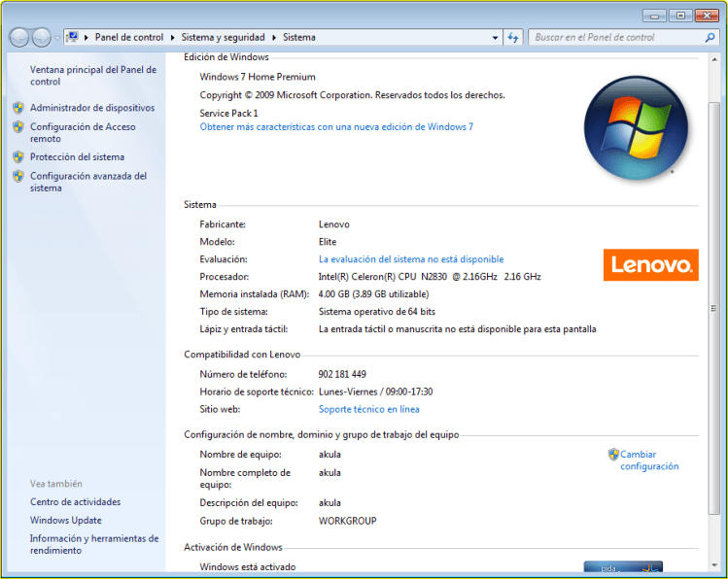Minimize the System window
Screen dimensions: 728x579
[655, 16]
